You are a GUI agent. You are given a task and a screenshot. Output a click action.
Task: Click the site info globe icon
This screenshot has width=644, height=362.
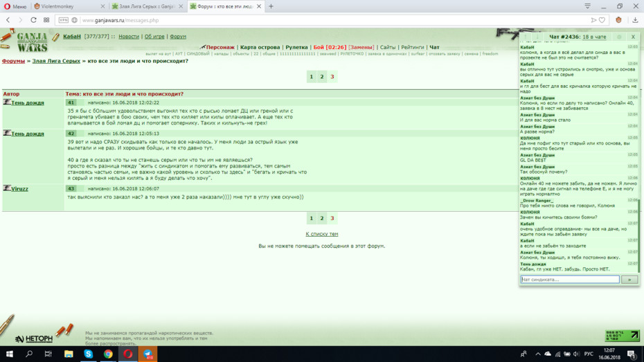coord(74,20)
